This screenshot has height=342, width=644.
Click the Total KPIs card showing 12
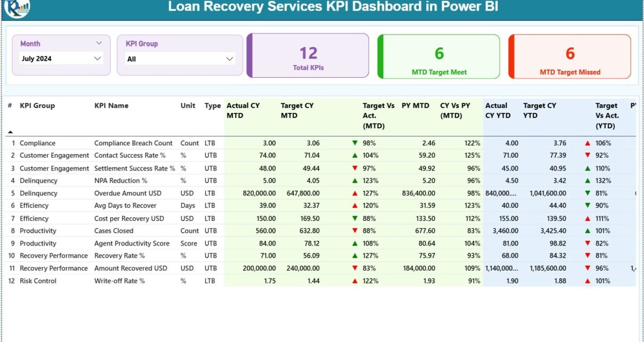(x=308, y=56)
